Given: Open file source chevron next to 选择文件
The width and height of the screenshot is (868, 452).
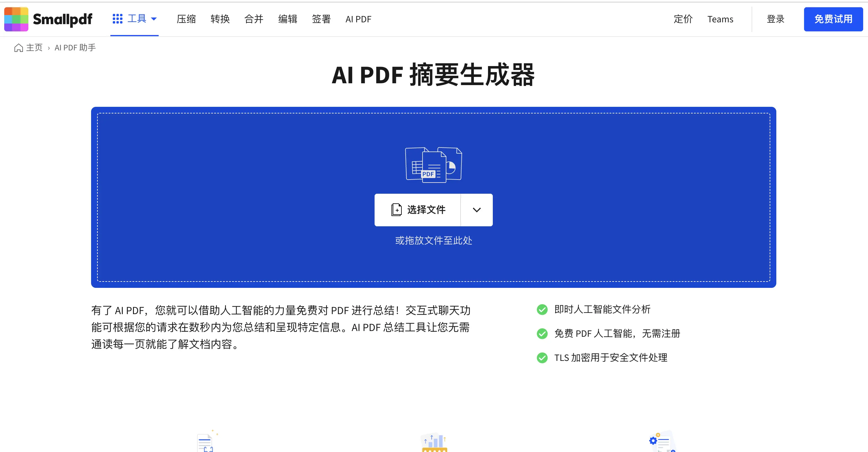Looking at the screenshot, I should tap(477, 210).
